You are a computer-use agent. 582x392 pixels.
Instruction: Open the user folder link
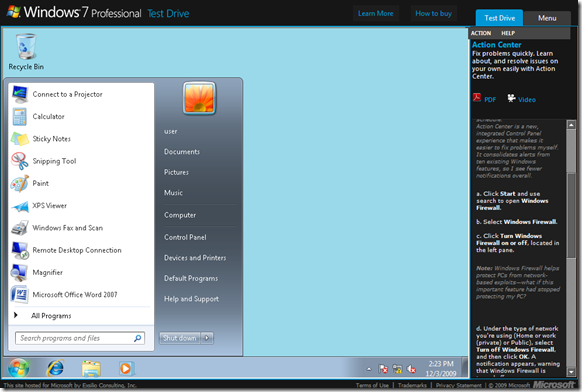pos(171,131)
